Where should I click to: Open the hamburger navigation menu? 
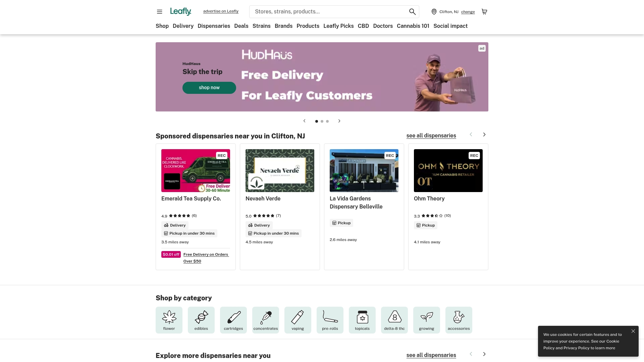(159, 11)
